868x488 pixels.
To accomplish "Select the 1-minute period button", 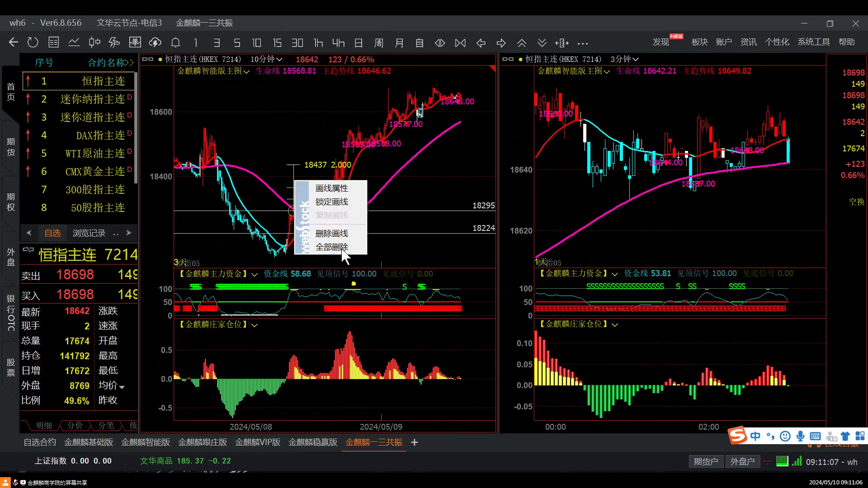I will [x=196, y=42].
